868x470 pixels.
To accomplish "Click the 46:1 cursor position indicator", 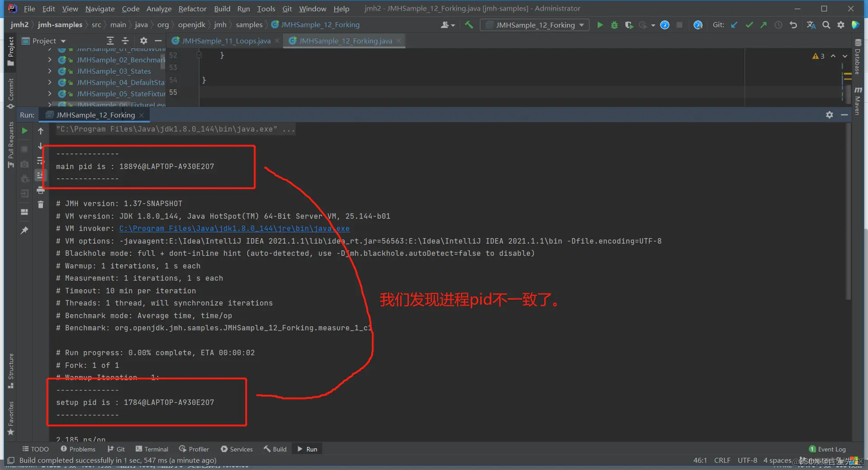I will (x=700, y=460).
